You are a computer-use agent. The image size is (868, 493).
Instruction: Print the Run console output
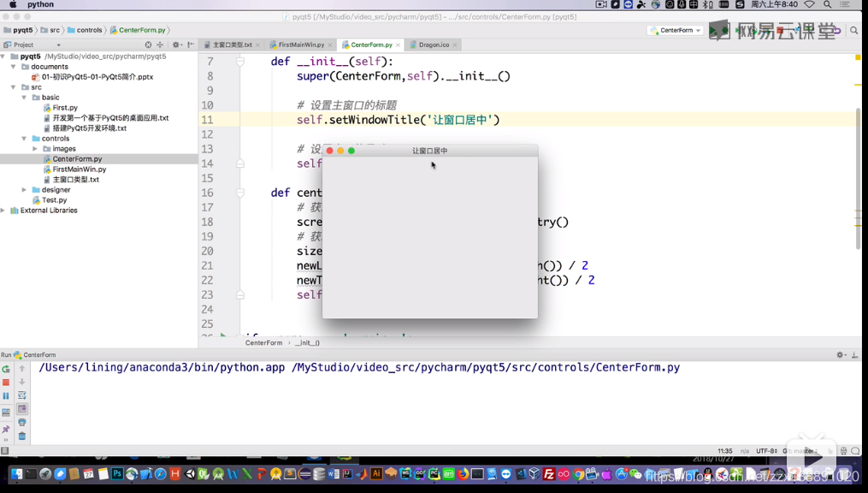pos(22,423)
